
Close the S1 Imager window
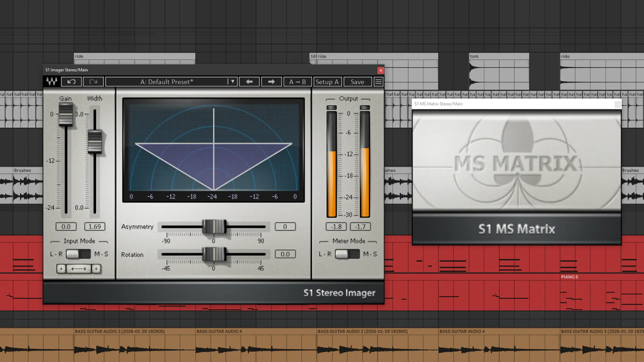coord(381,70)
